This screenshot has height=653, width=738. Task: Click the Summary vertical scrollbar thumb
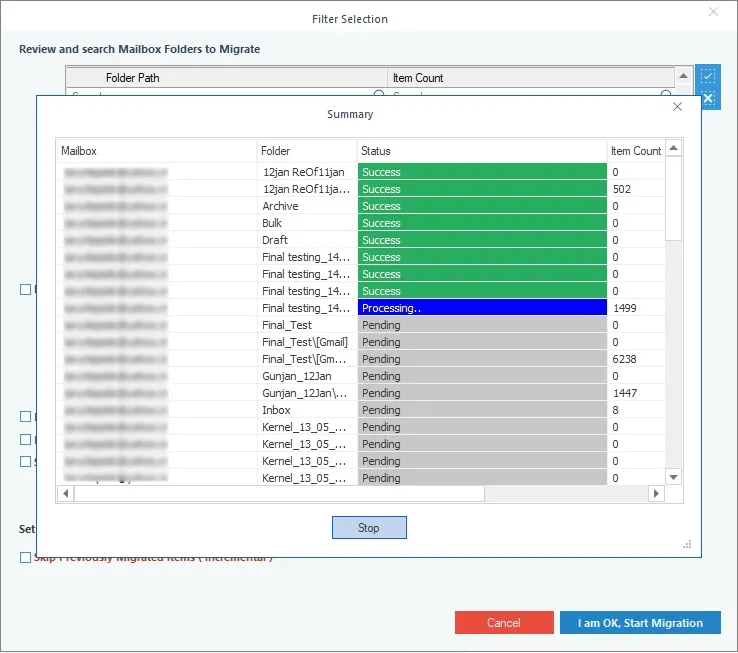coord(674,199)
